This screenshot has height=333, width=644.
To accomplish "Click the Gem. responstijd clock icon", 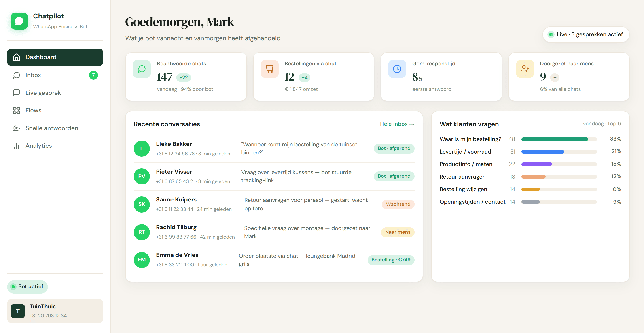I will coord(397,69).
